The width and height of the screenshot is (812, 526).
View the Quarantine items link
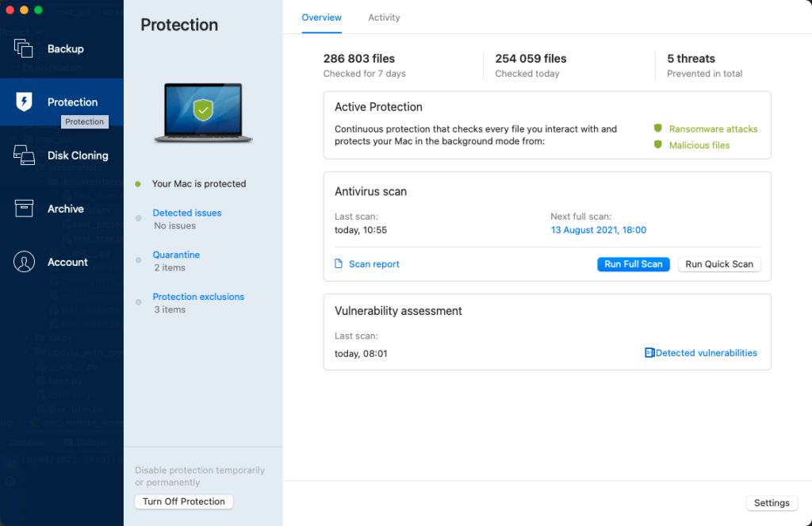[176, 255]
